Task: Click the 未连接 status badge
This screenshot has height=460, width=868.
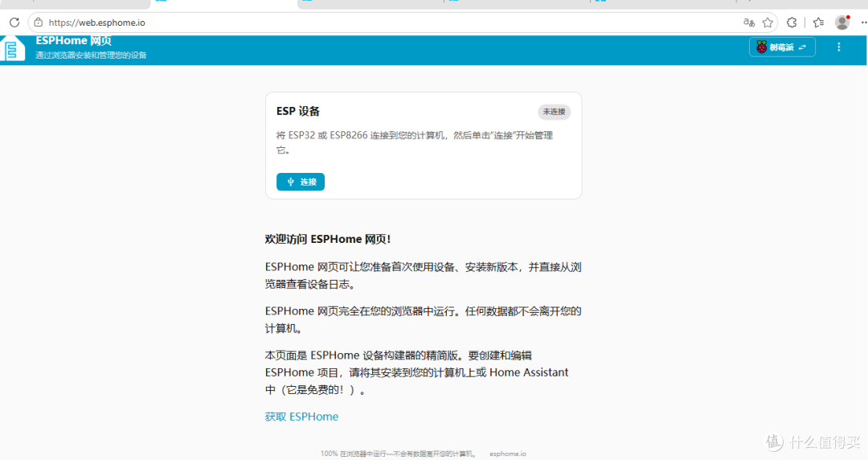Action: [x=554, y=112]
